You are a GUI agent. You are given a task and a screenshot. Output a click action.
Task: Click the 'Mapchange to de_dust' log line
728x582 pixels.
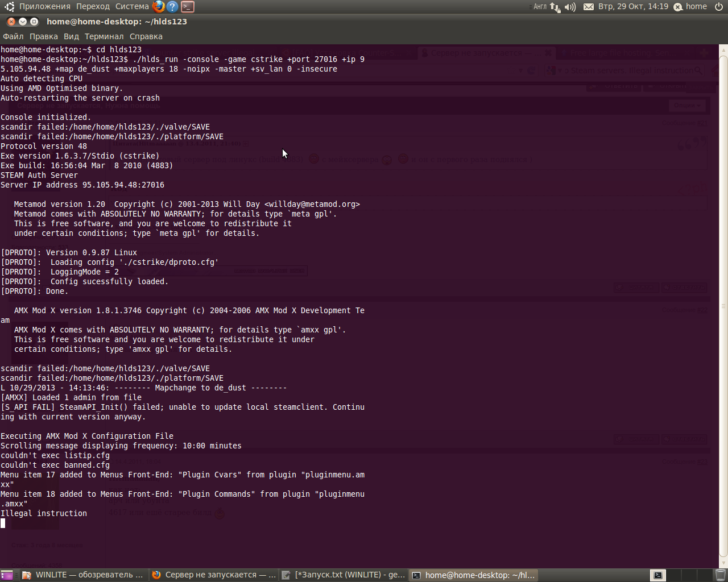[x=144, y=388]
